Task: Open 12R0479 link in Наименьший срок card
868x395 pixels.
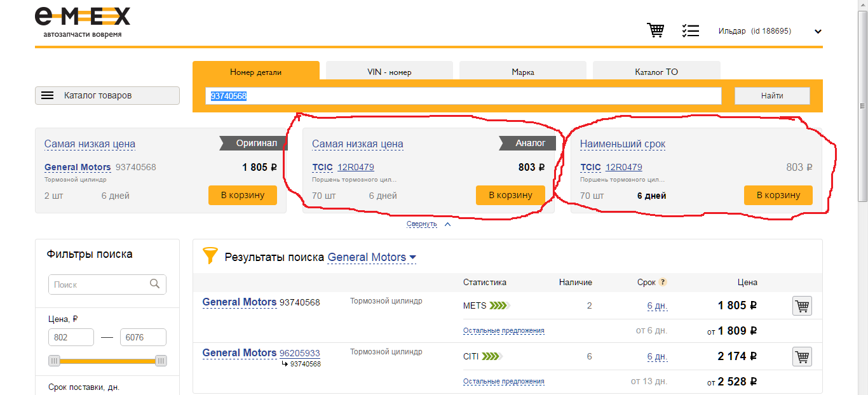Action: pyautogui.click(x=624, y=168)
